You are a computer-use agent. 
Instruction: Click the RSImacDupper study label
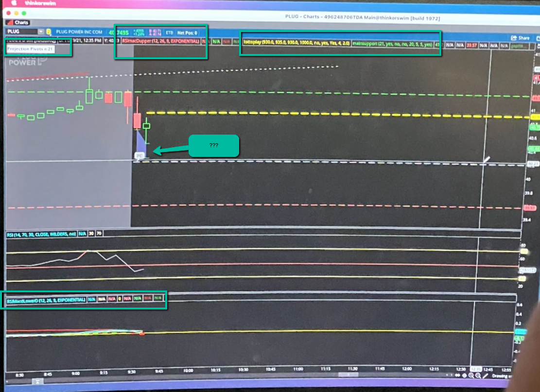click(x=161, y=41)
